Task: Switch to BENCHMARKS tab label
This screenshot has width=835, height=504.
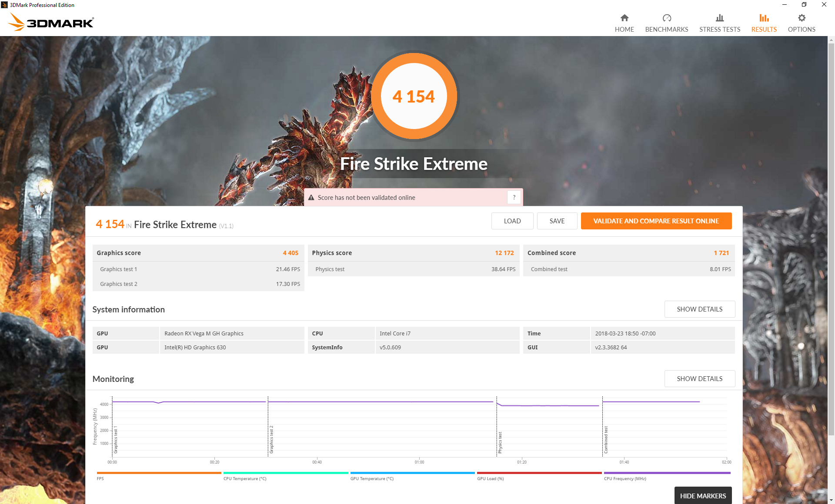Action: click(x=667, y=30)
